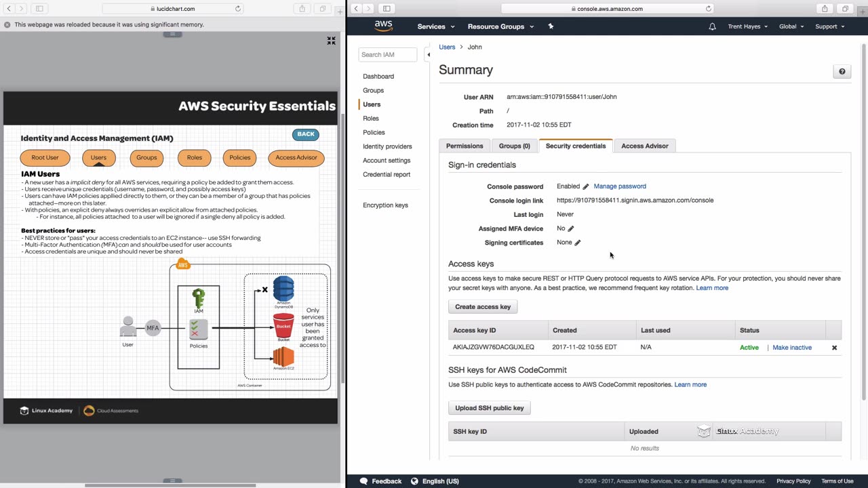Switch to the Access Advisor tab
The height and width of the screenshot is (488, 868).
coord(644,146)
